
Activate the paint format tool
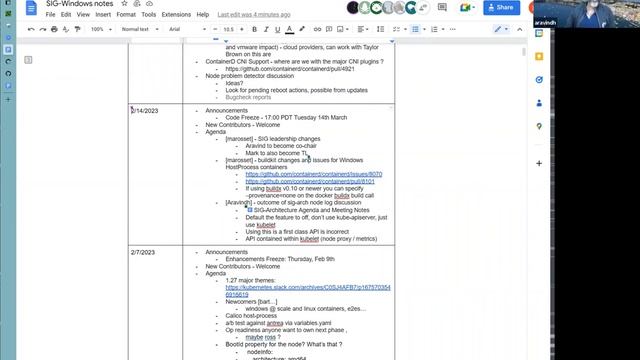click(77, 29)
